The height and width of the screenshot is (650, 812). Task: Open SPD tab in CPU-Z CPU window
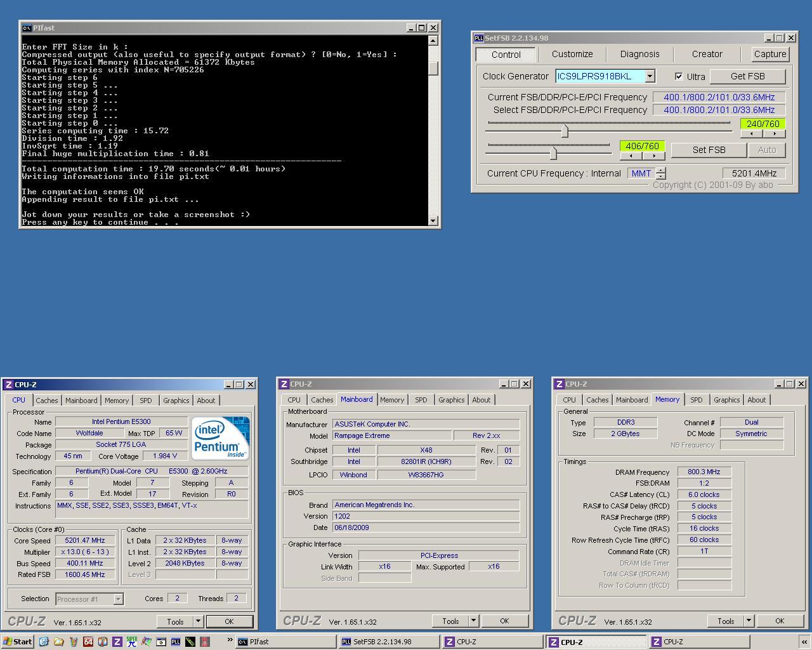pyautogui.click(x=146, y=401)
